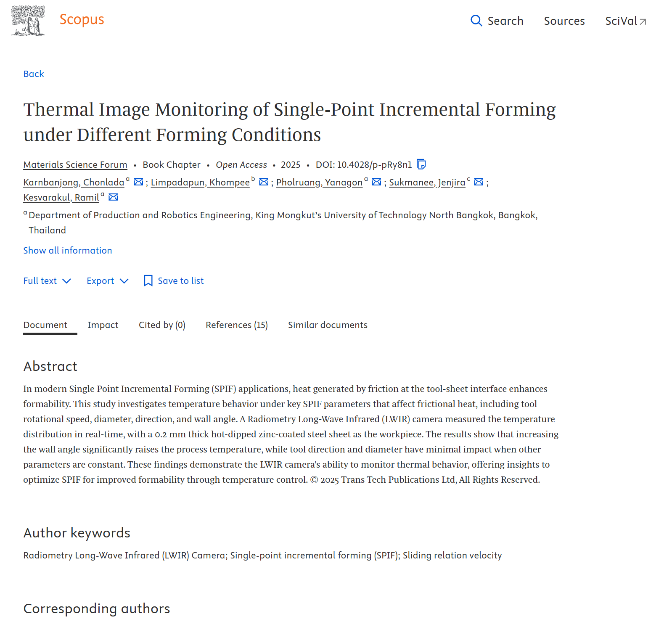Screen dimensions: 672x619
Task: Click envelope icon beside Sukmanee, Jenjira
Action: tap(479, 182)
